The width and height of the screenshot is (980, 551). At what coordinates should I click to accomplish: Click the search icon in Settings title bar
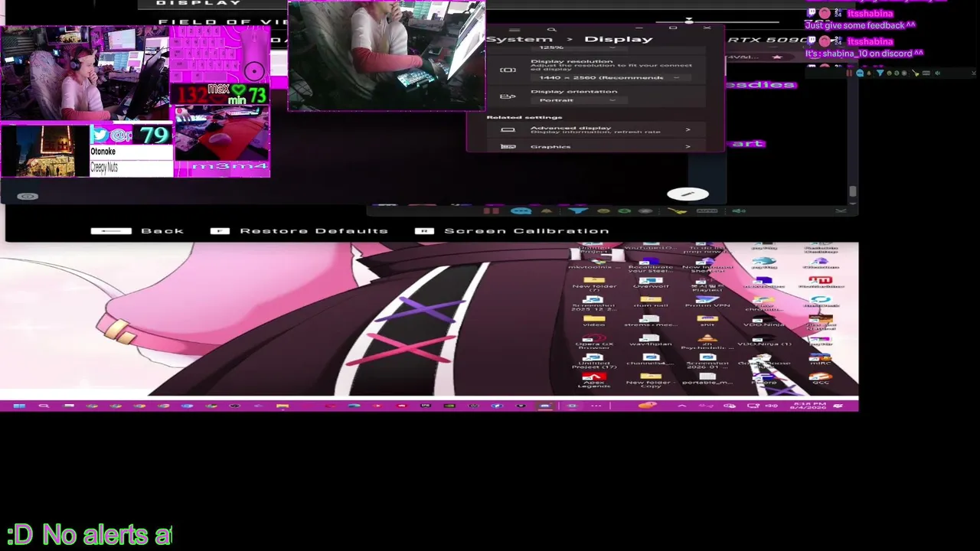pyautogui.click(x=551, y=29)
